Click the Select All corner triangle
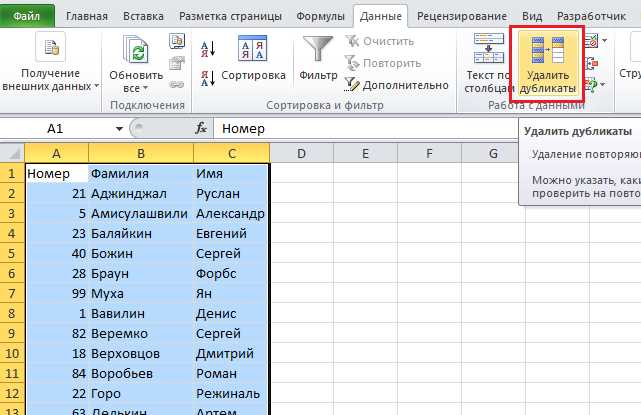 [x=15, y=154]
